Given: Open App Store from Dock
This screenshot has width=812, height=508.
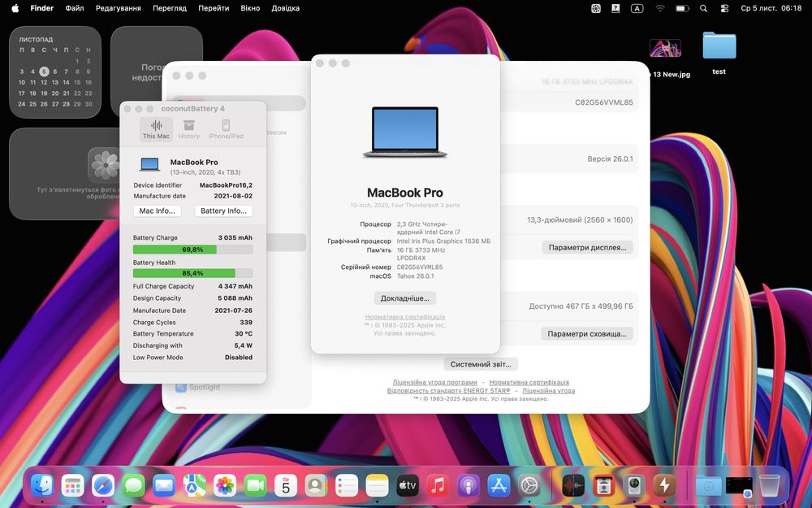Looking at the screenshot, I should click(x=499, y=486).
